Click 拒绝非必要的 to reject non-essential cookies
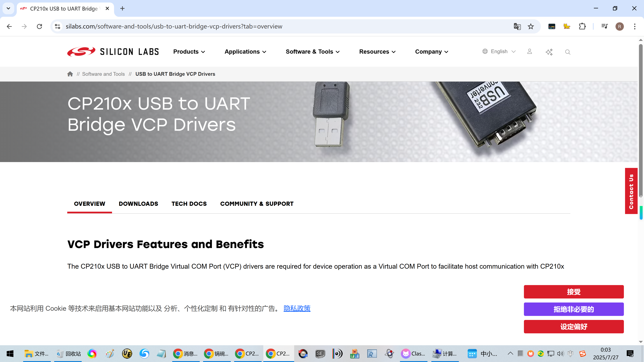 574,309
